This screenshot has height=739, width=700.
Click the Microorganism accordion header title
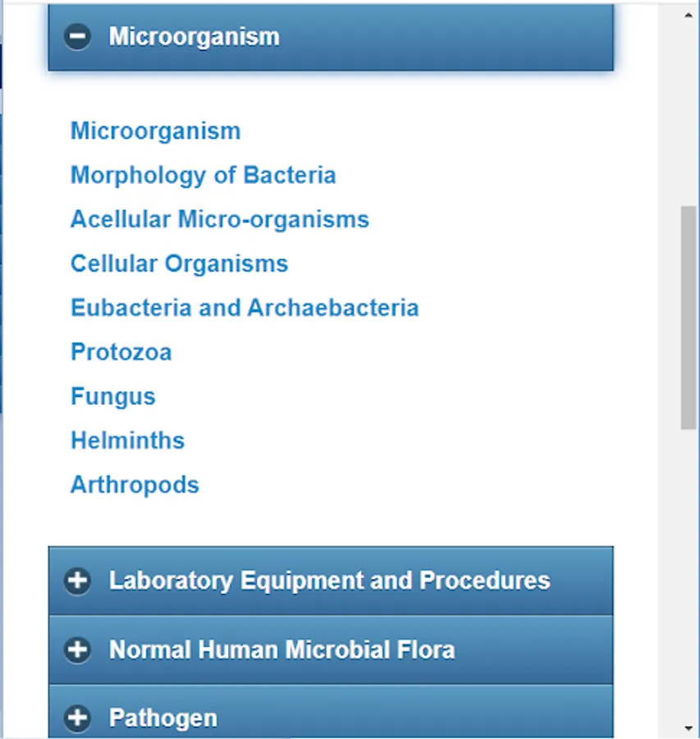[x=194, y=37]
